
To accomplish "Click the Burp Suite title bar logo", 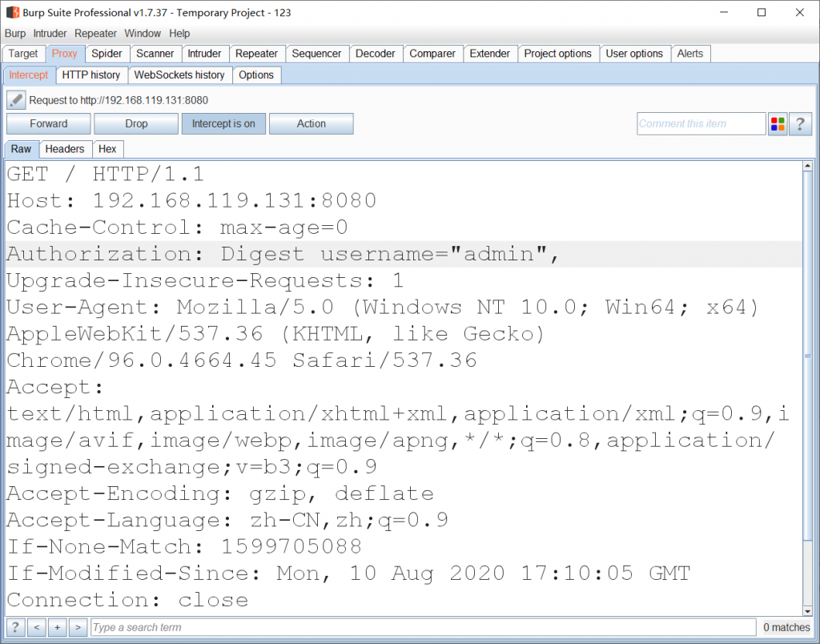I will (13, 12).
